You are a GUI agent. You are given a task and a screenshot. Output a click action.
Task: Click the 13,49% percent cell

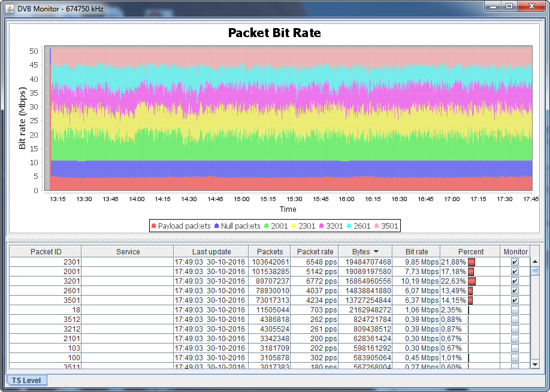(470, 291)
